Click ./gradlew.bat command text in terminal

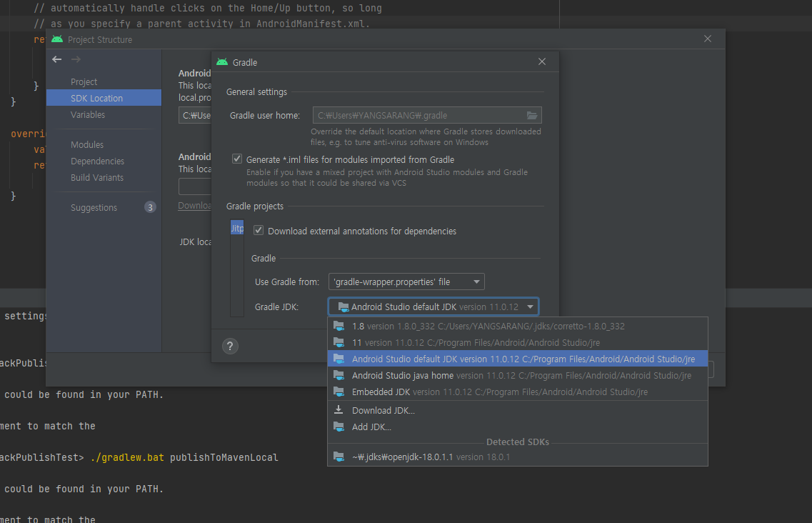coord(127,457)
